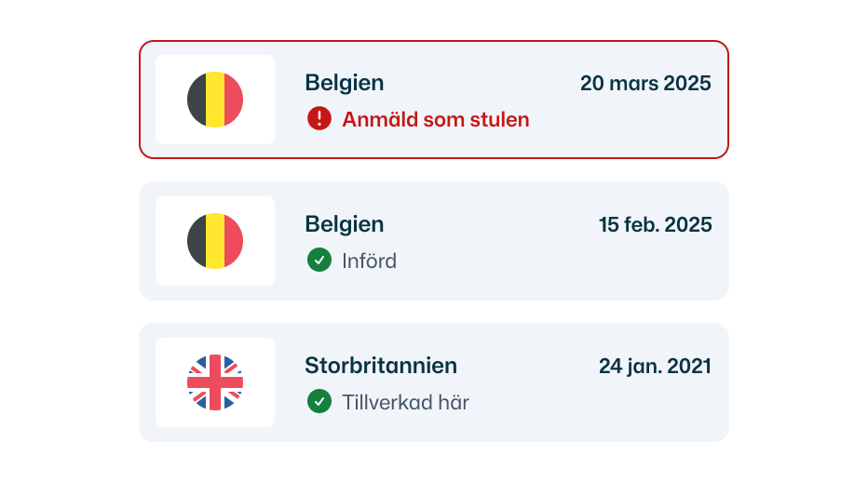This screenshot has height=482, width=868.
Task: Click the Belgien title dated 15 feb. 2025
Action: click(x=345, y=224)
